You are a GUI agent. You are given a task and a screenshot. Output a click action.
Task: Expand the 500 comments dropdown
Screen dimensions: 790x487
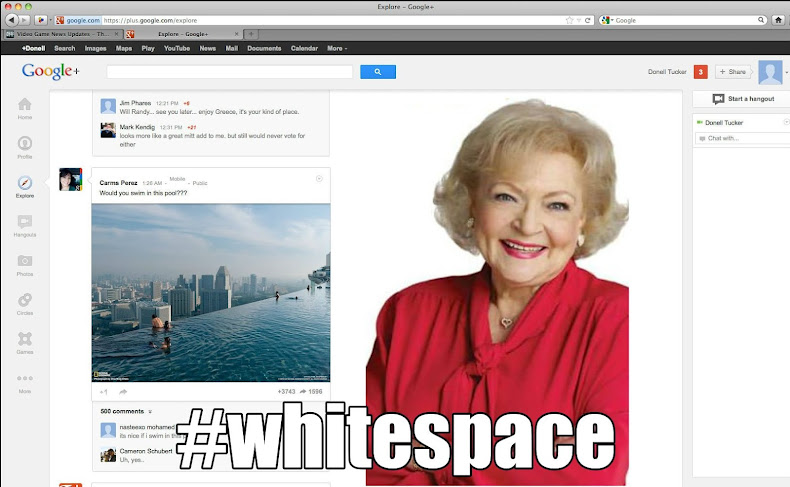click(150, 411)
